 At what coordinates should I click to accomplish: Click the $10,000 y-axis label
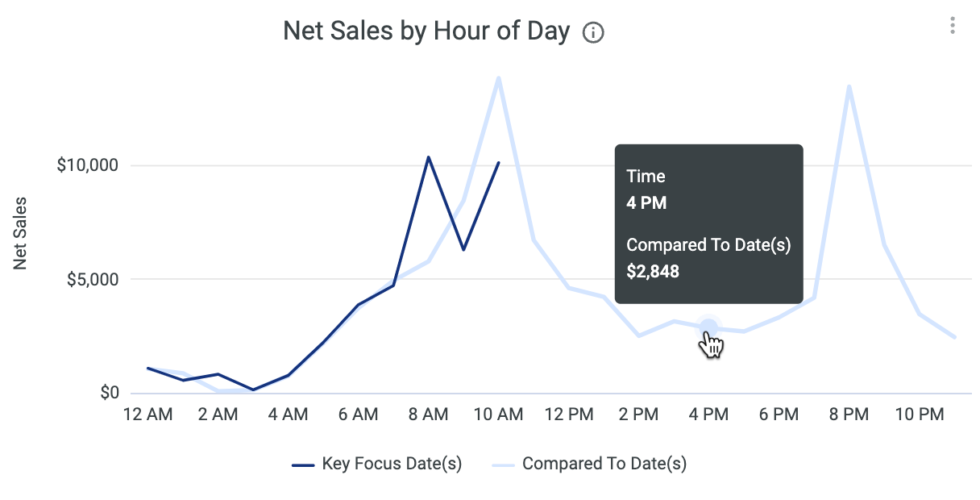(88, 165)
